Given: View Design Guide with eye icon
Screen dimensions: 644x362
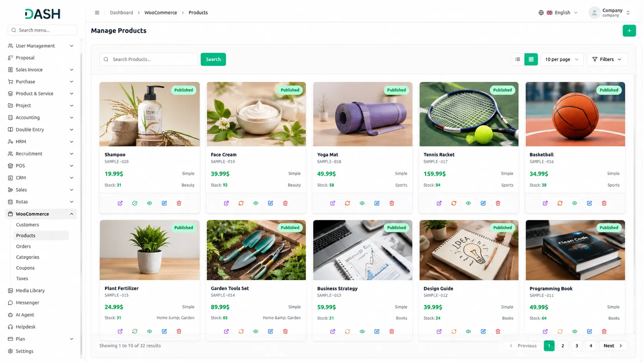Looking at the screenshot, I should [468, 331].
